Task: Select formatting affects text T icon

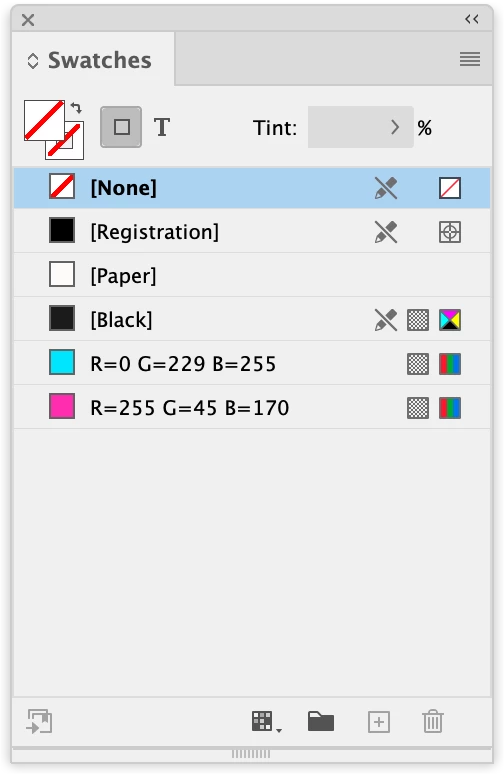Action: click(x=162, y=127)
